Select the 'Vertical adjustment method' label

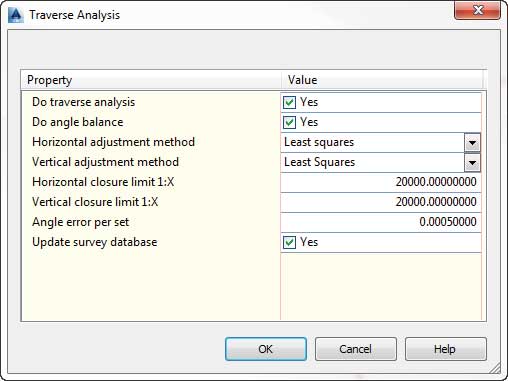coord(105,162)
